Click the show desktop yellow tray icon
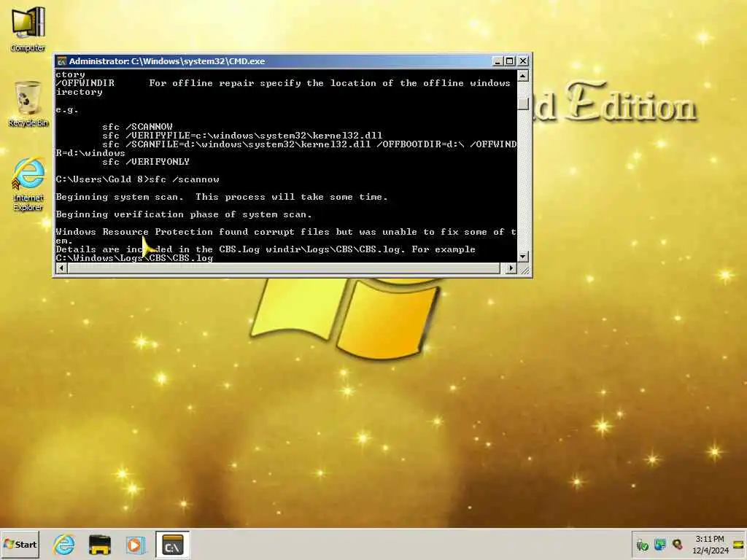This screenshot has width=747, height=560. 738,544
